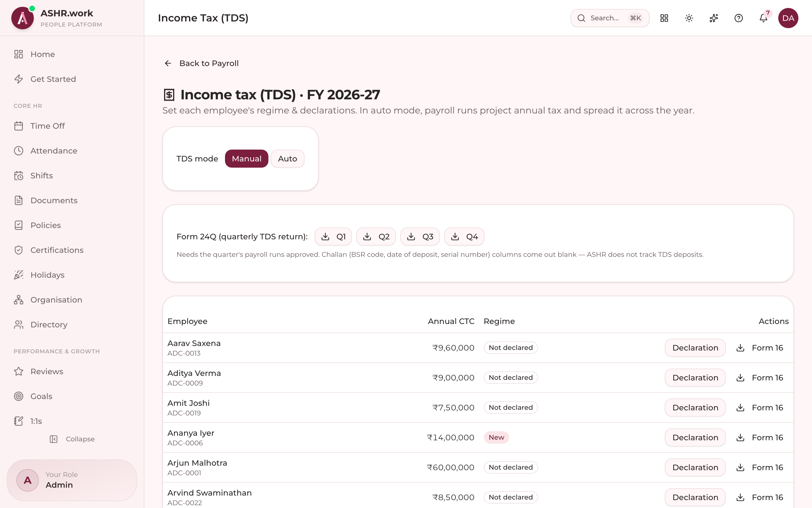Download Form 16 for Aarav Saxena
The width and height of the screenshot is (812, 508).
[760, 348]
